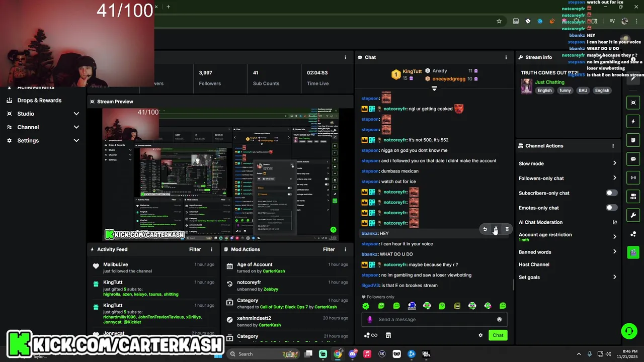Open the notes document icon in right sidebar
The image size is (644, 362).
click(x=633, y=140)
